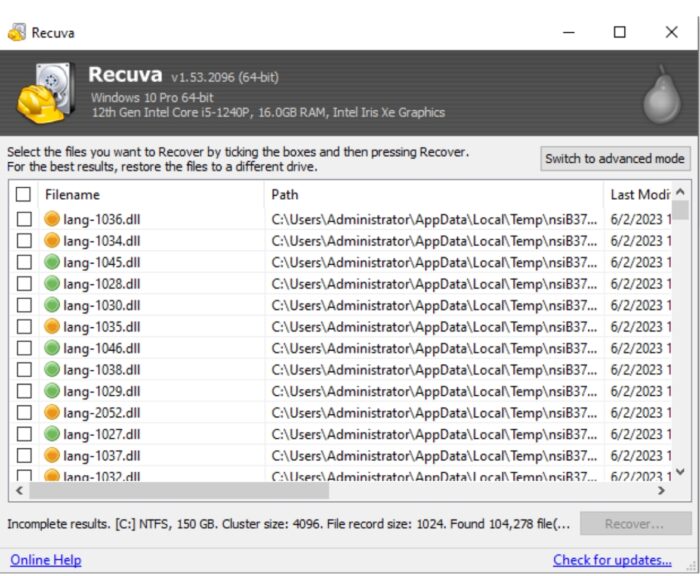
Task: Click the green status dot for lang-1038.dll
Action: click(52, 369)
